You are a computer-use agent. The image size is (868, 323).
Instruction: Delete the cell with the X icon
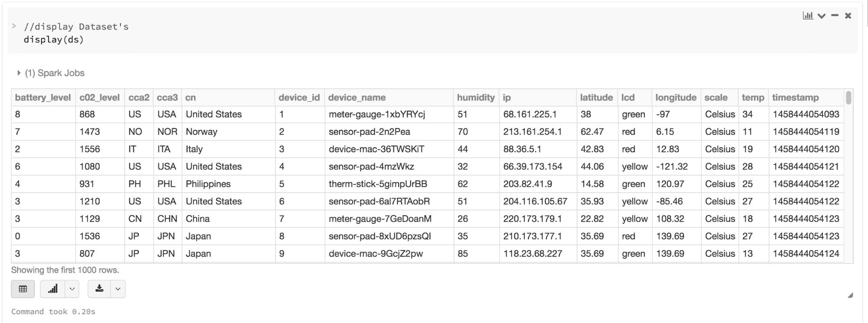tap(848, 16)
